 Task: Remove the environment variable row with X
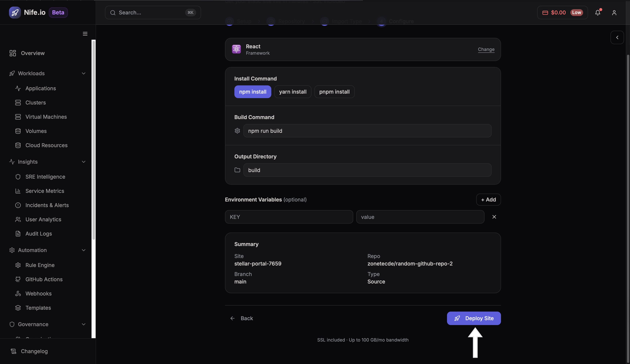point(494,217)
